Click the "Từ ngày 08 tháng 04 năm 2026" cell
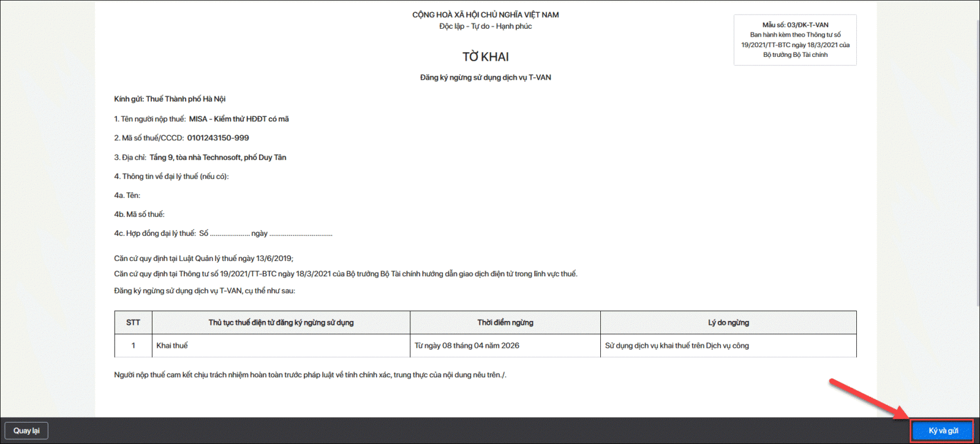The image size is (980, 444). click(505, 345)
